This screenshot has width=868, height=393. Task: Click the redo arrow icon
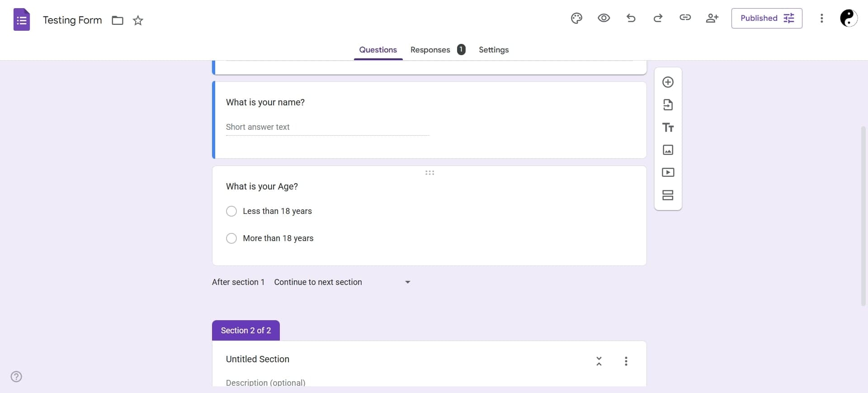[658, 18]
